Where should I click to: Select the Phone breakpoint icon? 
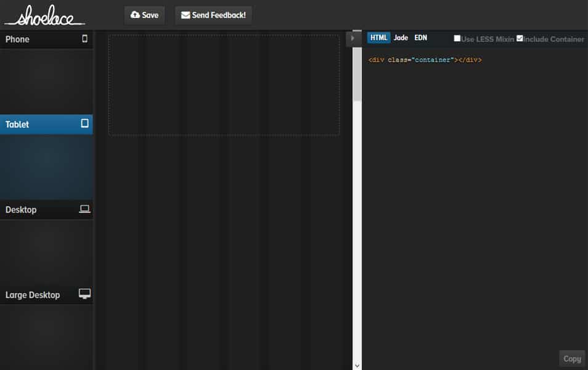(85, 39)
